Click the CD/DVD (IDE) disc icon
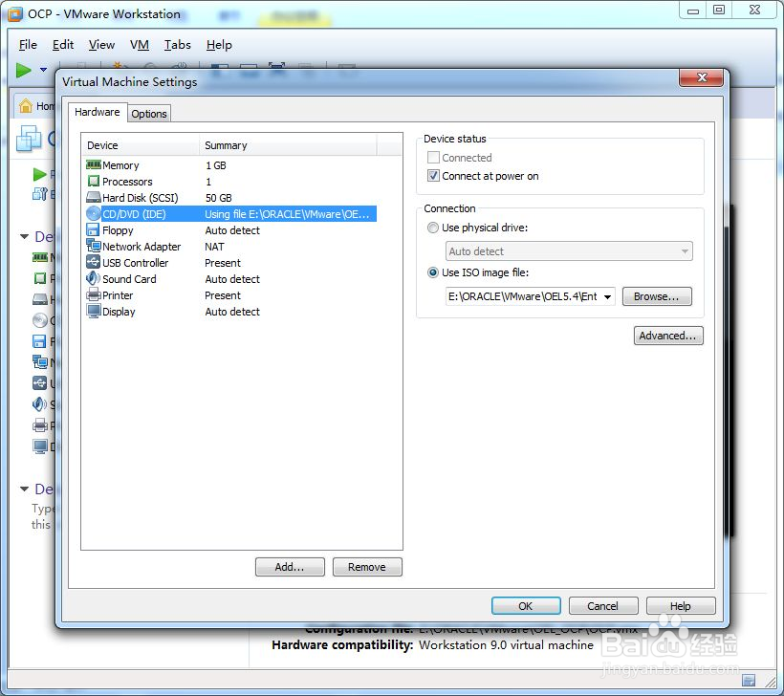This screenshot has width=784, height=696. [x=94, y=213]
